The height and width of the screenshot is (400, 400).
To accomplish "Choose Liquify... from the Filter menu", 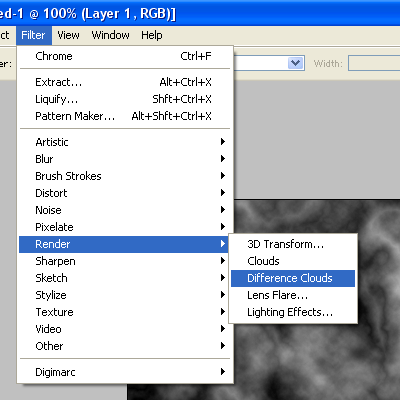I will (x=125, y=99).
